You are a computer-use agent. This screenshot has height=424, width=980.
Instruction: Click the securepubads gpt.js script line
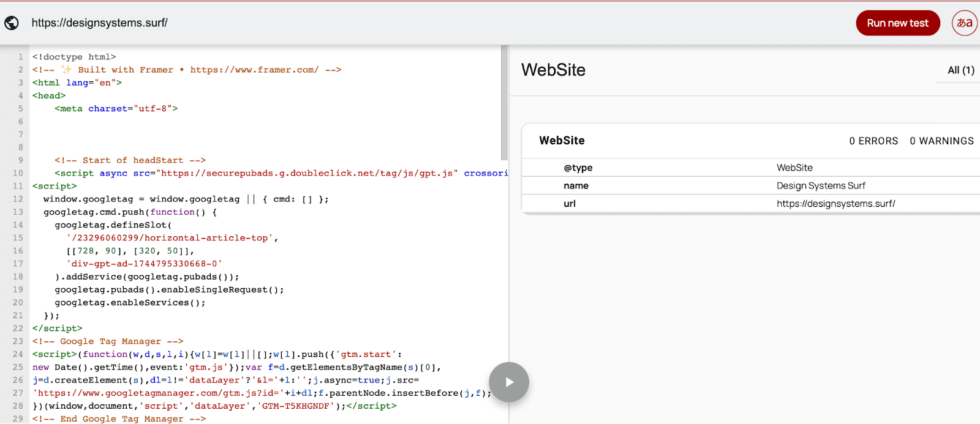[x=281, y=173]
